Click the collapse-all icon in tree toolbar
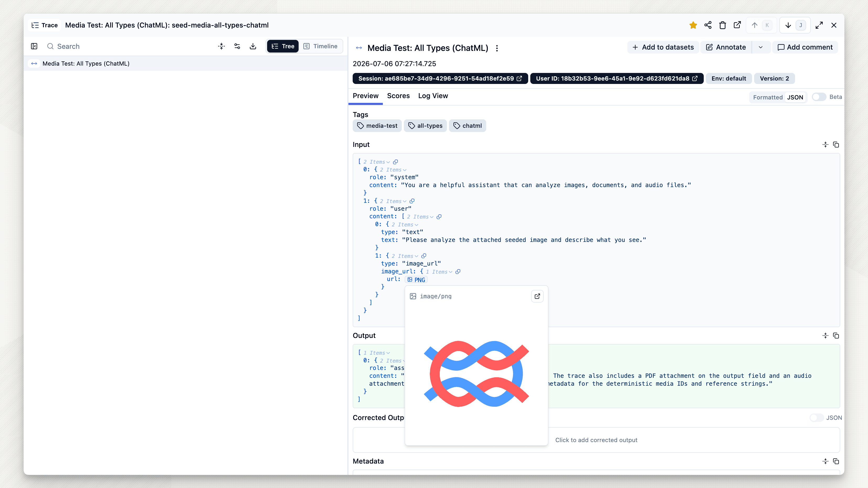Screen dimensions: 868x488 [x=221, y=46]
